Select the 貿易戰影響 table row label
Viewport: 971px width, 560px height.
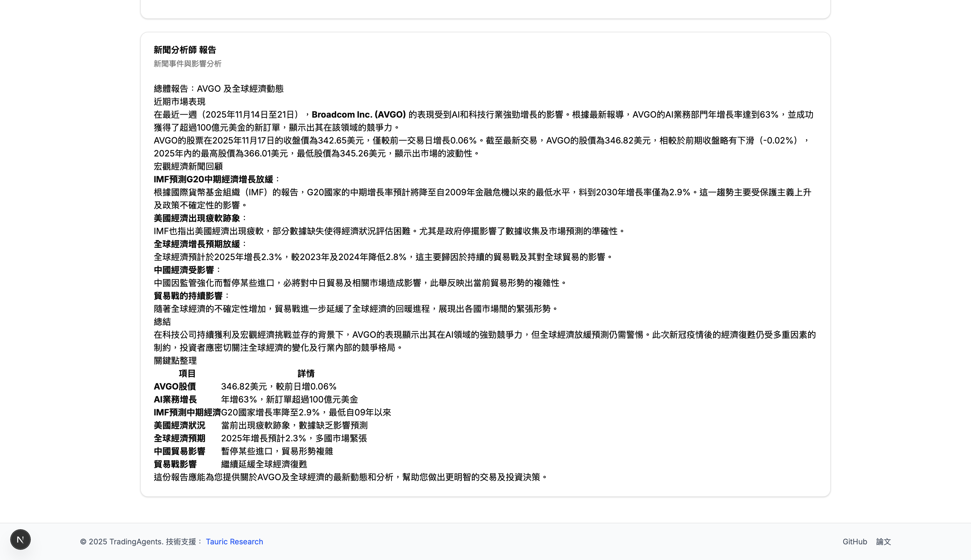pos(175,464)
